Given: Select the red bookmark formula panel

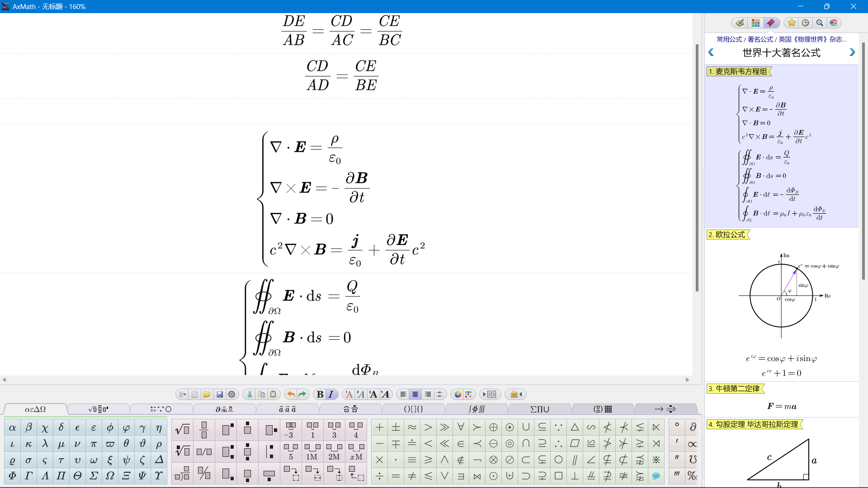Looking at the screenshot, I should pyautogui.click(x=771, y=23).
